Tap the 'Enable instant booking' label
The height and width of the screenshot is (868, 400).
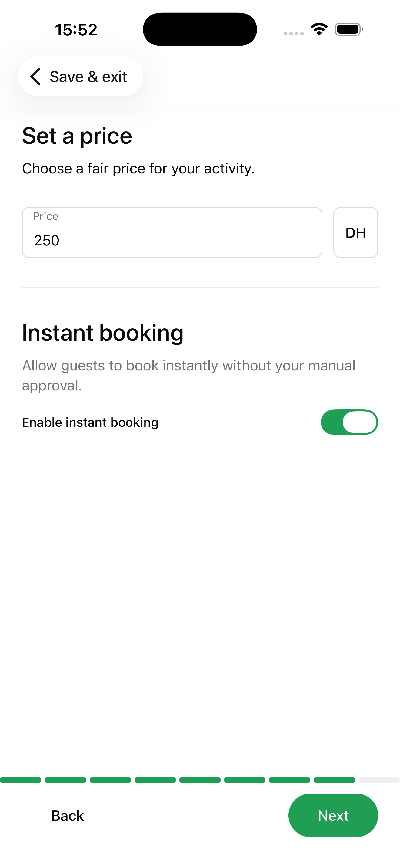(90, 422)
